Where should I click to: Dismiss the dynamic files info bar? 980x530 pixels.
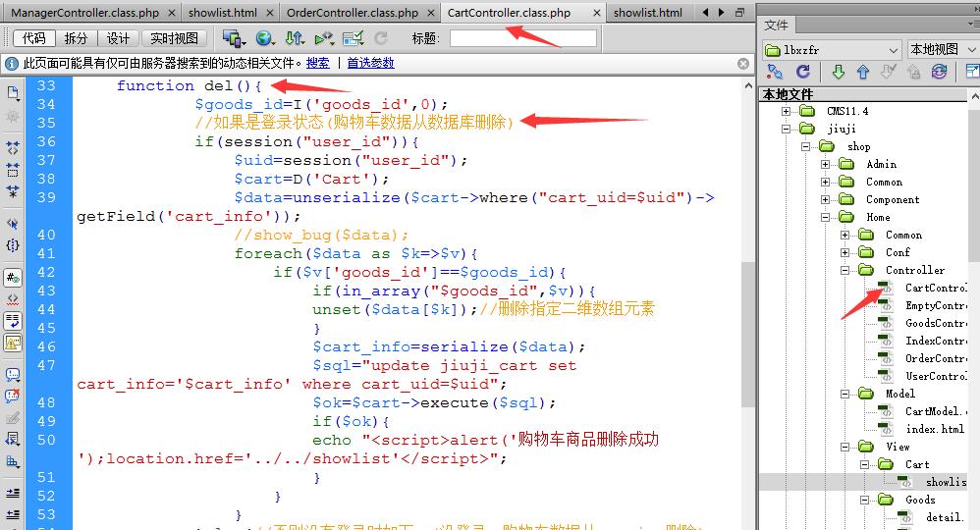pyautogui.click(x=743, y=63)
